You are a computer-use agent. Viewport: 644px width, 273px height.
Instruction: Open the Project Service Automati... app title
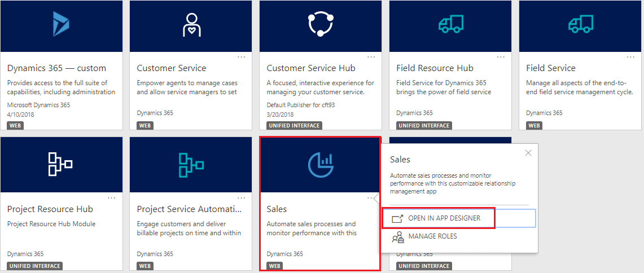[x=189, y=209]
